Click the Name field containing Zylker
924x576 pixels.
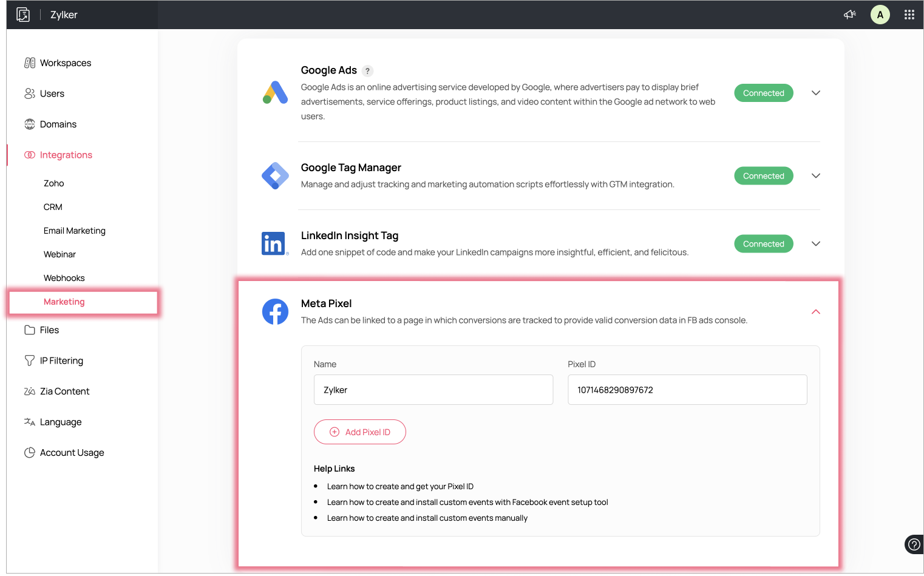(433, 390)
